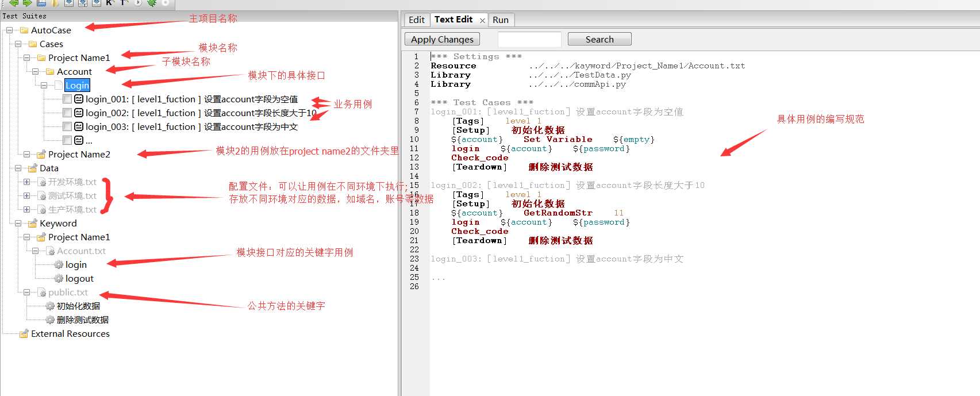Click 'GetRandomStr' on line 18
Viewport: 980px width, 396px height.
558,213
